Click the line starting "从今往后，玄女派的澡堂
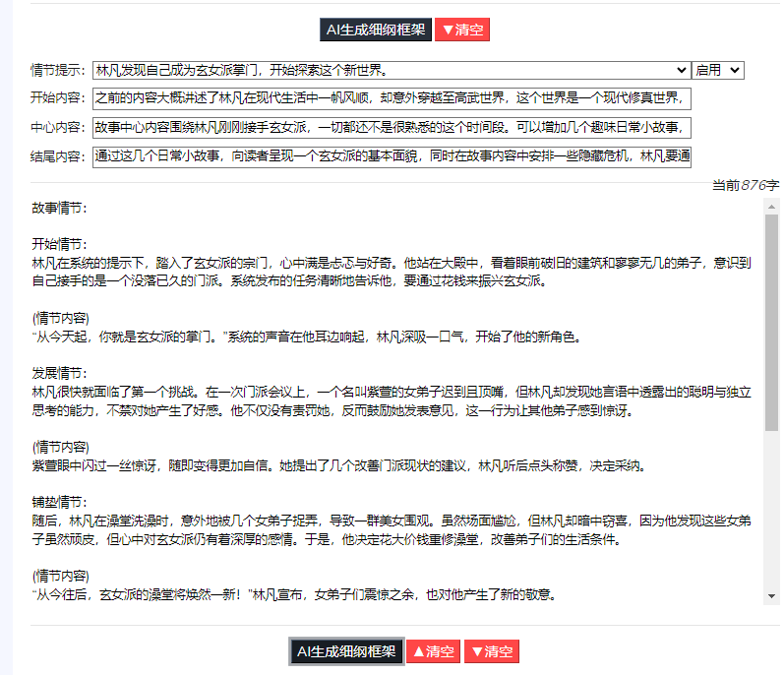Viewport: 784px width, 675px height. click(294, 595)
